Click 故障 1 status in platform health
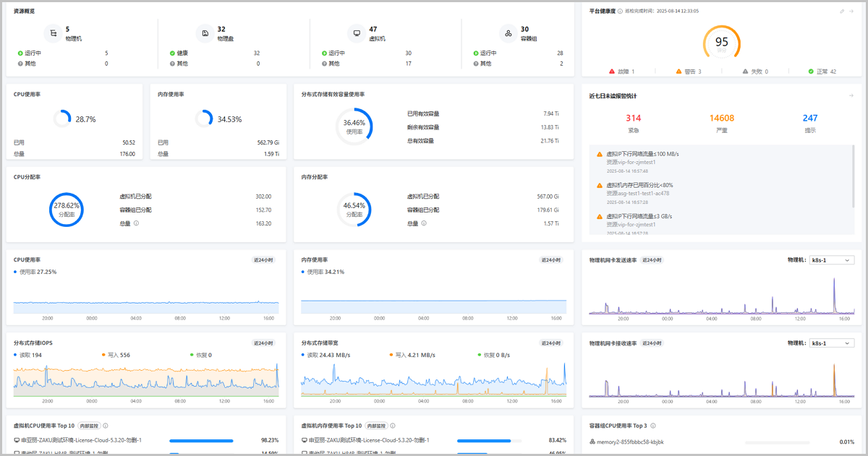This screenshot has height=456, width=868. click(621, 72)
